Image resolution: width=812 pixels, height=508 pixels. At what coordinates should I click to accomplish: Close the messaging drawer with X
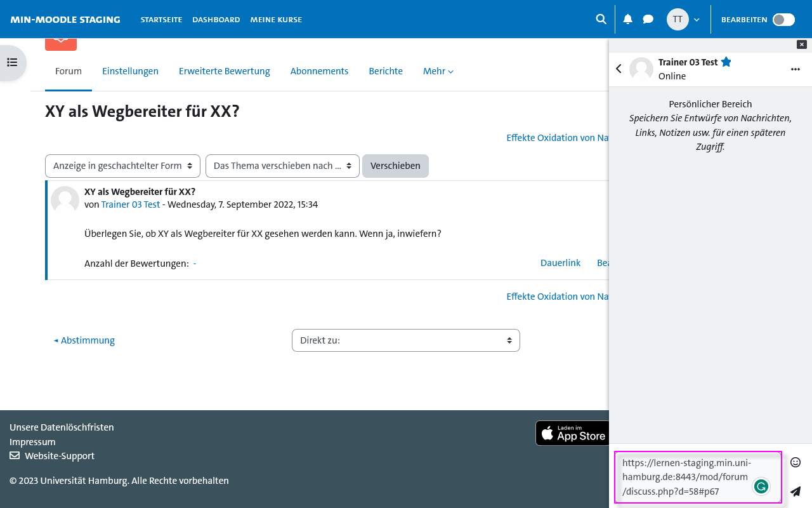coord(802,44)
